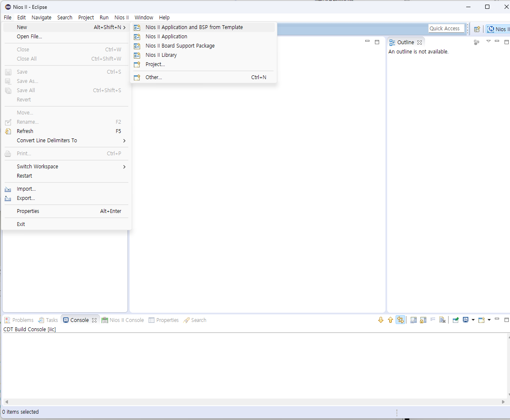Screen dimensions: 510x420
Task: Expand Convert Line Delimiters To submenu
Action: click(x=66, y=141)
